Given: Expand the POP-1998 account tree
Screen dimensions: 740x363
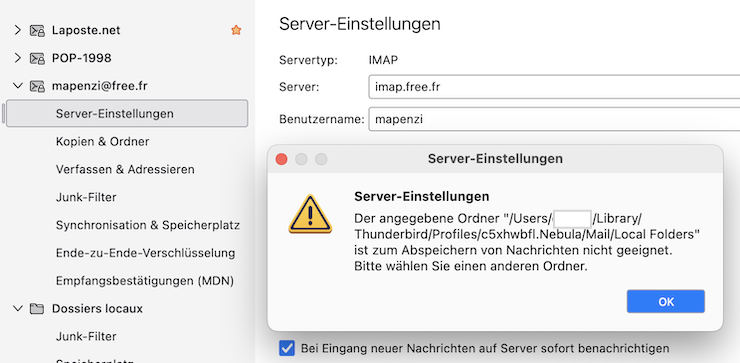Looking at the screenshot, I should (x=17, y=58).
